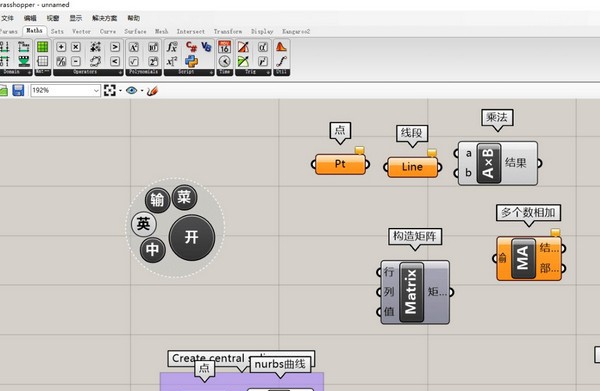This screenshot has height=391, width=600.
Task: Pick the green matrix grid icon
Action: (42, 47)
